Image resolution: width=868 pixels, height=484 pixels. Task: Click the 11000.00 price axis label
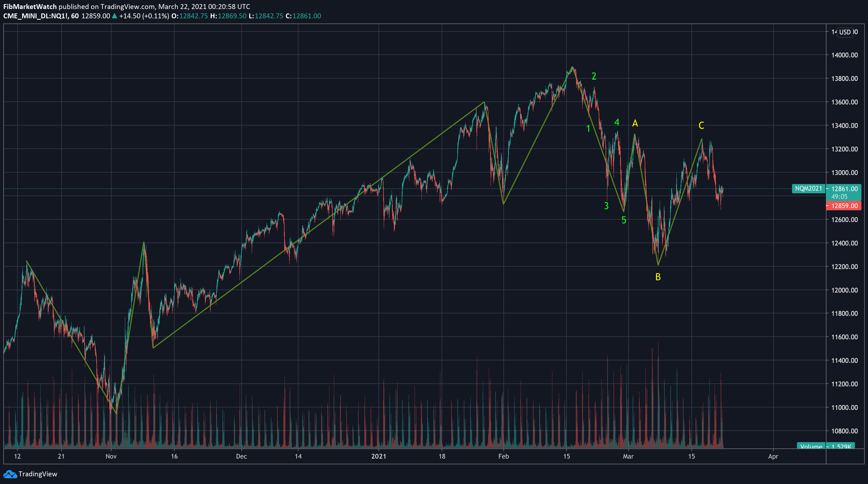coord(844,407)
